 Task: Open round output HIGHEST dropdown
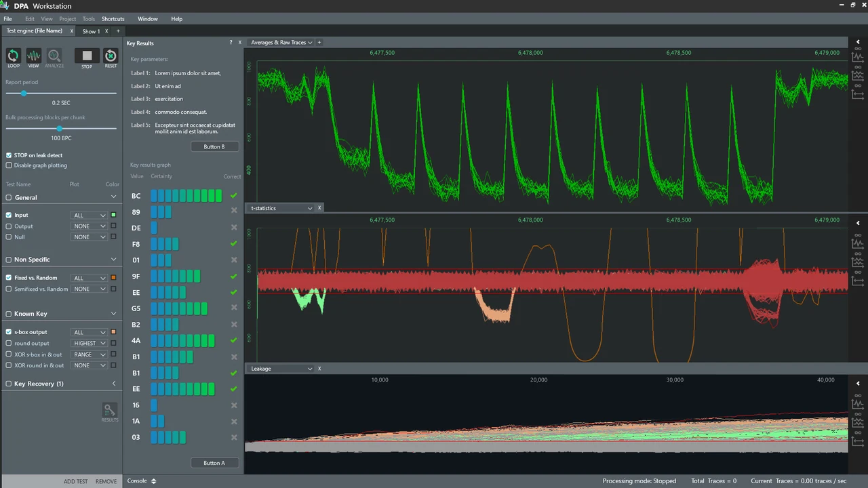(x=90, y=344)
